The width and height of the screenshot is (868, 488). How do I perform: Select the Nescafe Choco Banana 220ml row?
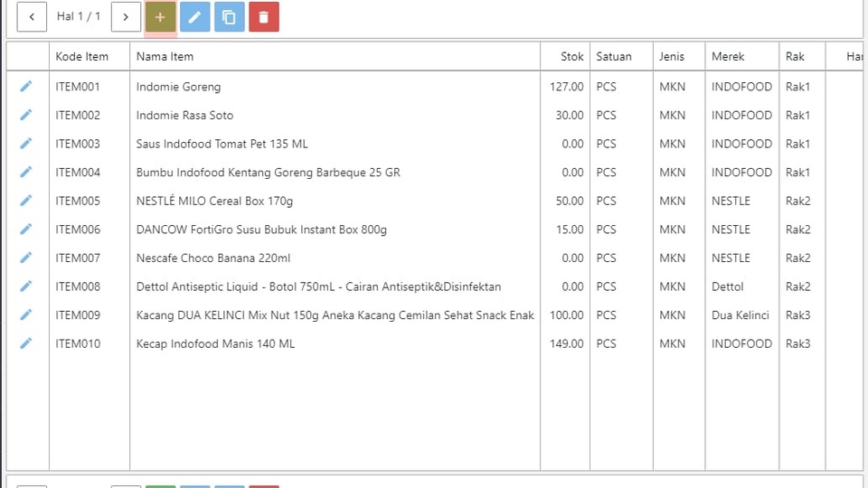[x=213, y=258]
